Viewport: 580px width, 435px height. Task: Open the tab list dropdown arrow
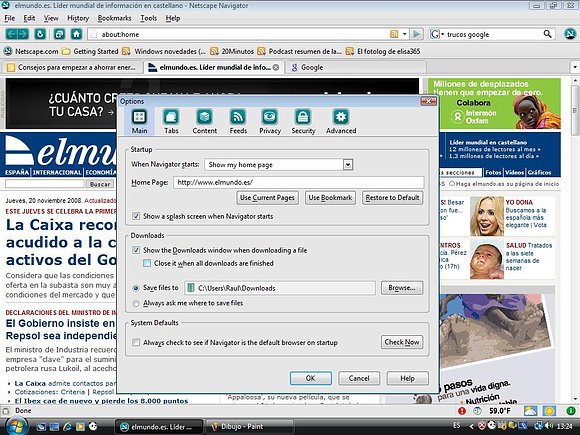pyautogui.click(x=575, y=67)
